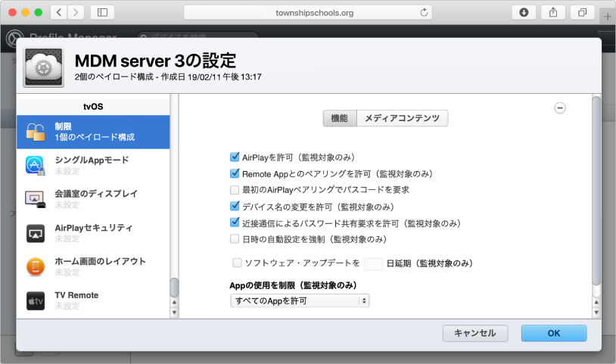
Task: Select the 制限 payload row
Action: 93,132
